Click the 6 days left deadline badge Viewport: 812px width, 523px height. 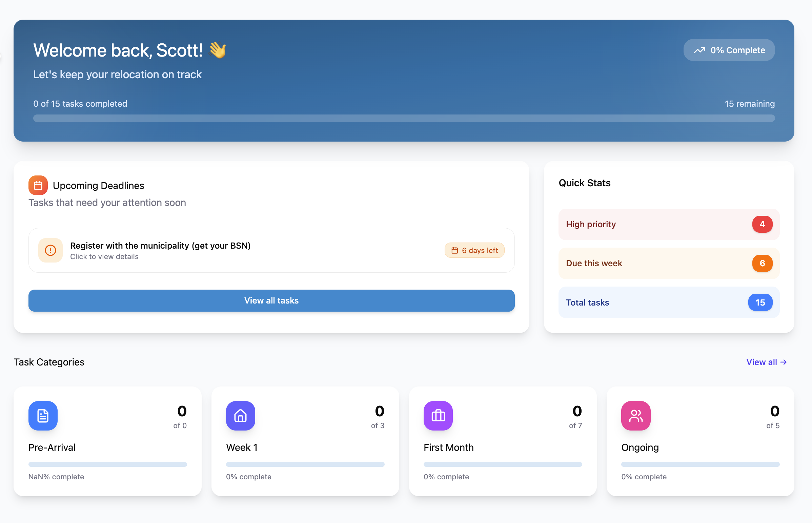coord(475,250)
